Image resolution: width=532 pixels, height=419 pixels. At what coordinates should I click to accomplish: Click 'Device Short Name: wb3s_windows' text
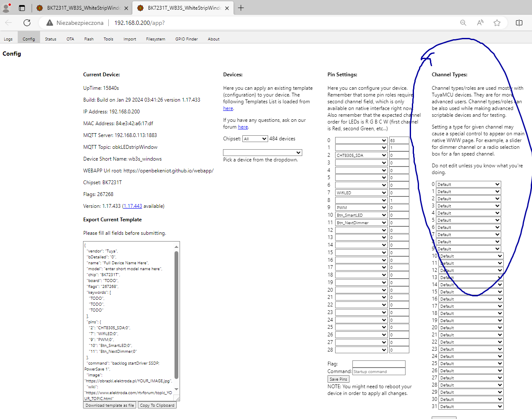122,159
